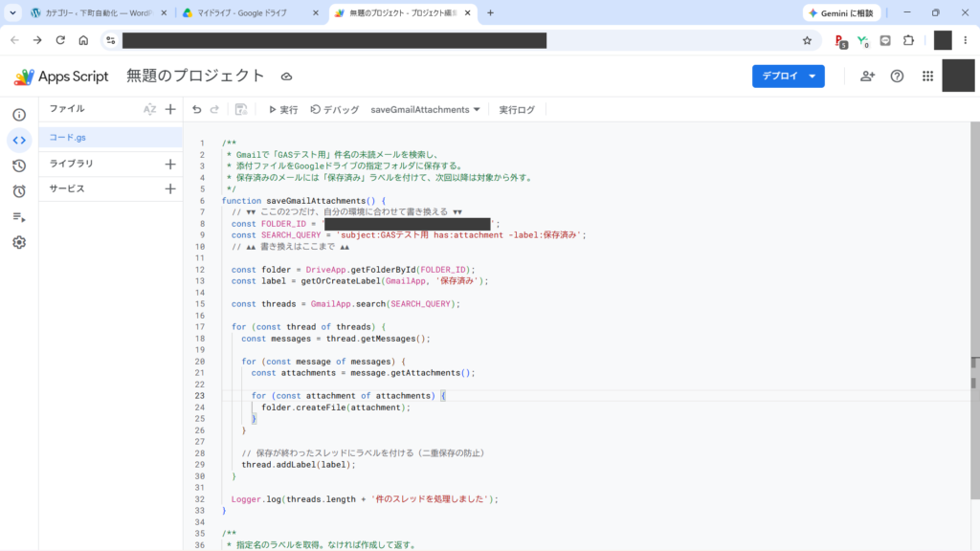Expand the Deploy button dropdown
The image size is (980, 551).
(x=812, y=77)
